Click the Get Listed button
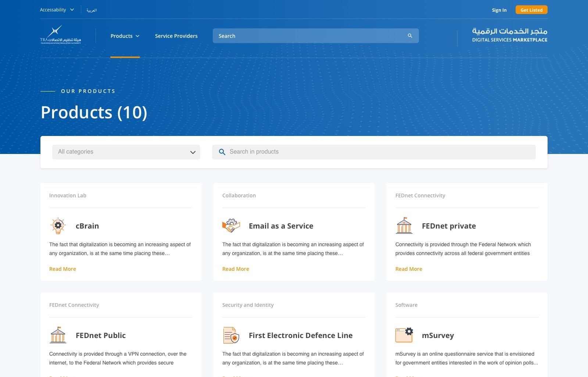 tap(531, 10)
